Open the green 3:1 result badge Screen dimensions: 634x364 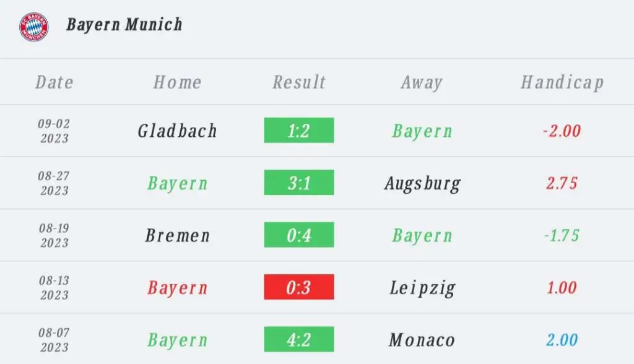tap(299, 183)
